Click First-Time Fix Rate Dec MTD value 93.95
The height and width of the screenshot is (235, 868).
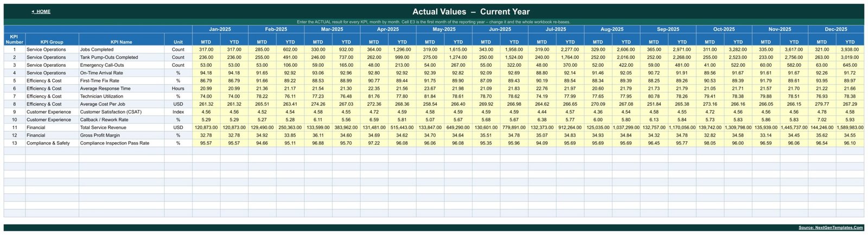pyautogui.click(x=822, y=80)
